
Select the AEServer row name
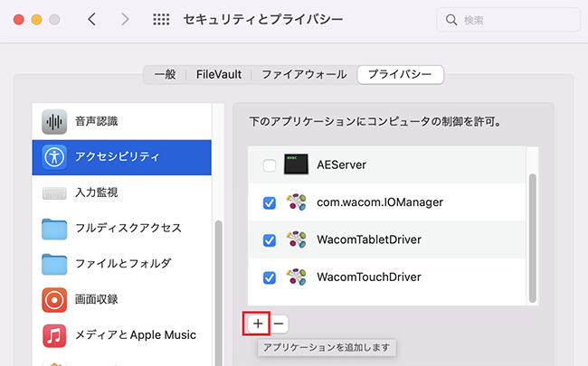(x=341, y=164)
